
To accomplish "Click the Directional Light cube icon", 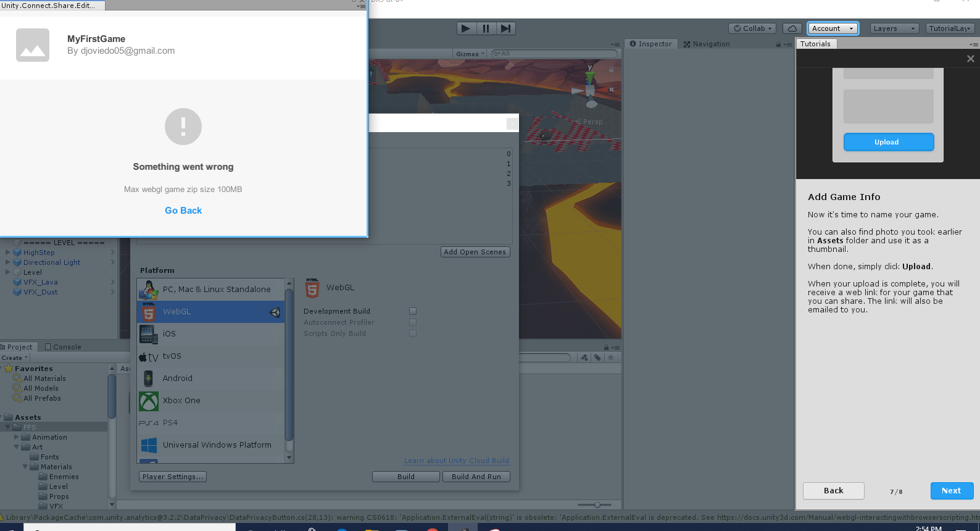I will 17,262.
